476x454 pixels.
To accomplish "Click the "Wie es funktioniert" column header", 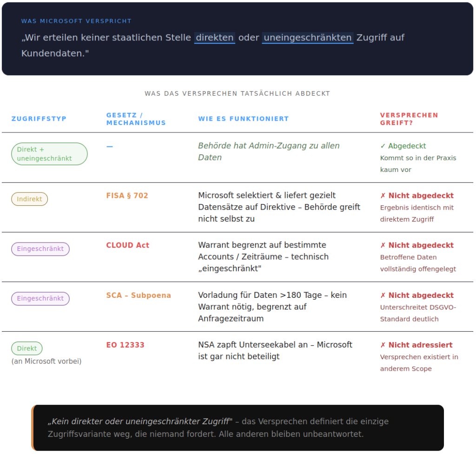I will click(243, 119).
